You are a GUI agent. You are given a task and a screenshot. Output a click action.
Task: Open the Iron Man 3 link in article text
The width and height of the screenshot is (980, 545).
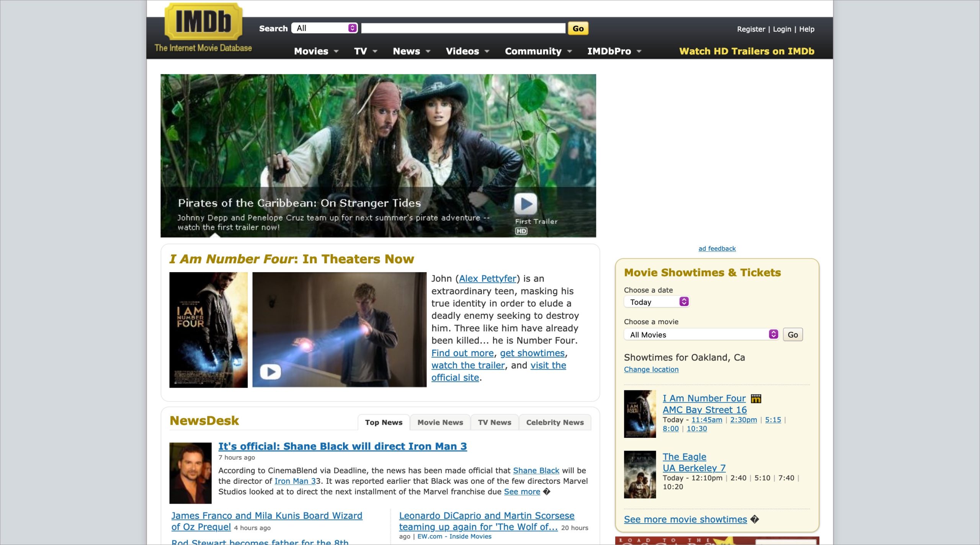click(x=295, y=481)
